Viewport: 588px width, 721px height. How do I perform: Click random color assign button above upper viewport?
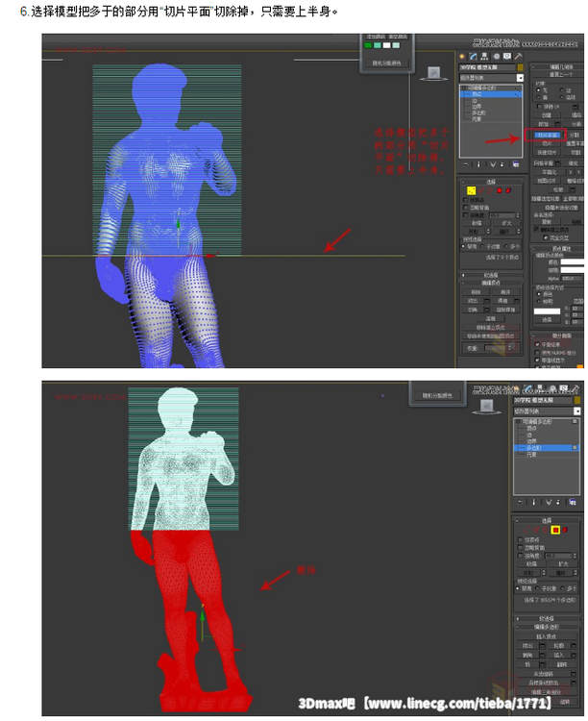point(389,62)
